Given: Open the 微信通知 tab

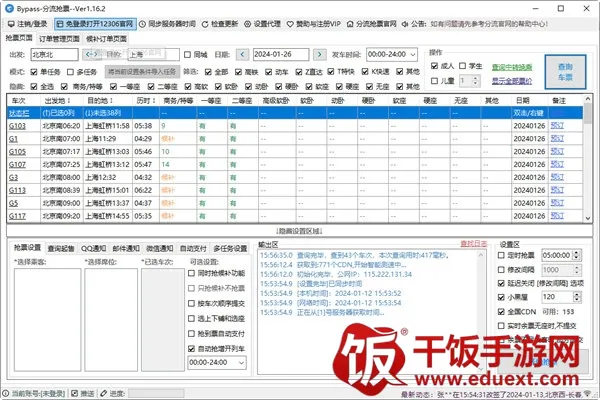Looking at the screenshot, I should (x=160, y=249).
